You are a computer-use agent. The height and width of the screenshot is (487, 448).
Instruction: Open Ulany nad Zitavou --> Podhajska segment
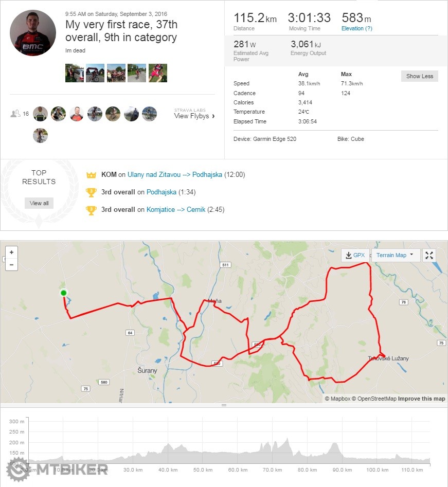coord(175,175)
